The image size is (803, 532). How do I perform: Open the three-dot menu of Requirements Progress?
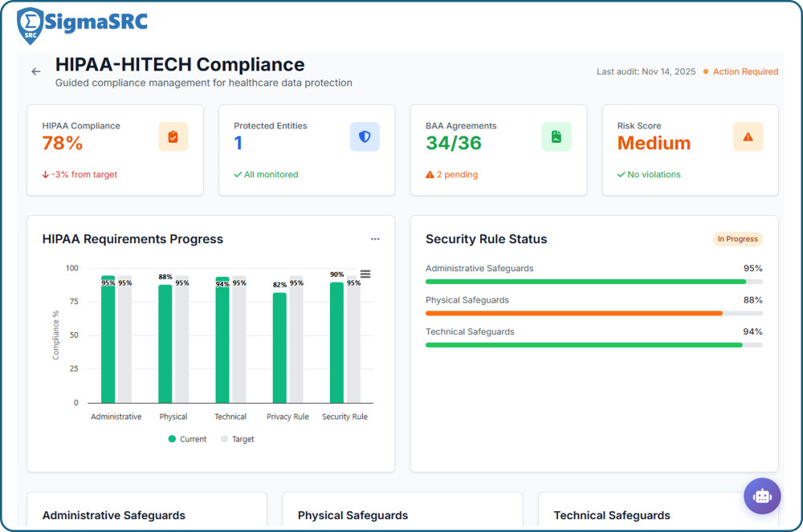(375, 239)
